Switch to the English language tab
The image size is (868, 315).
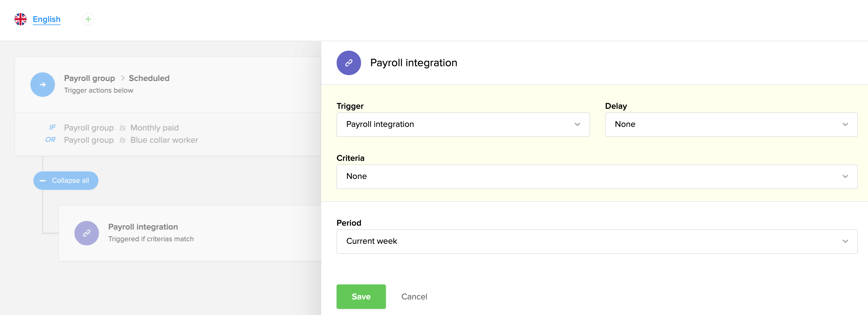(47, 19)
